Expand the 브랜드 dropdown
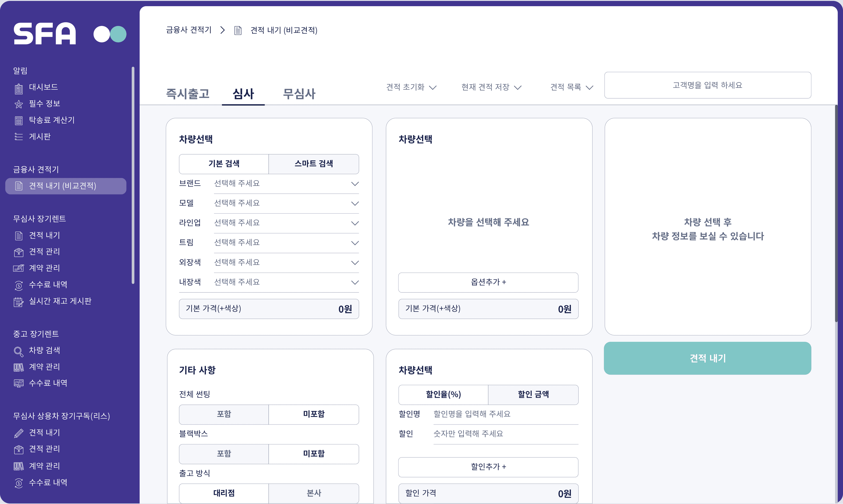The height and width of the screenshot is (504, 843). [x=286, y=184]
